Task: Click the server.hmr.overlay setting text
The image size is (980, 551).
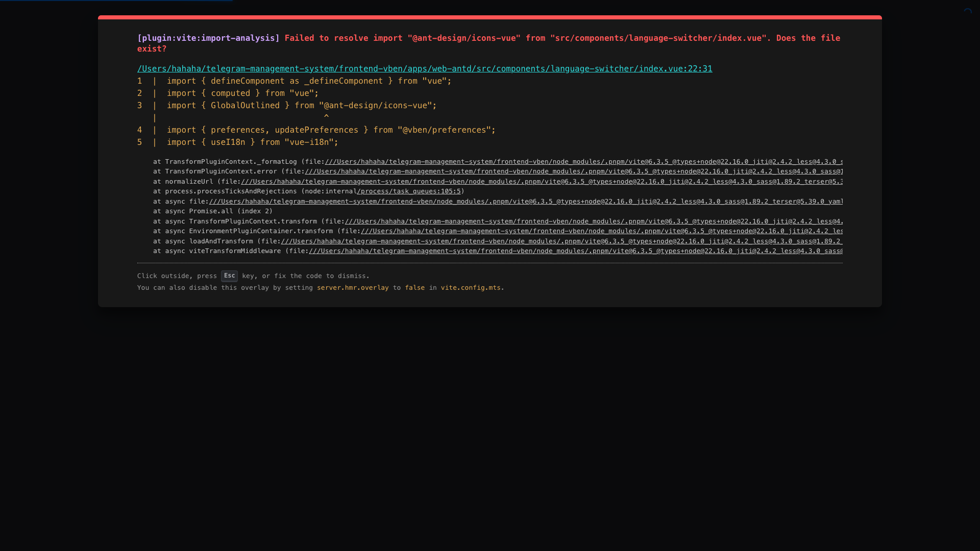Action: [353, 288]
